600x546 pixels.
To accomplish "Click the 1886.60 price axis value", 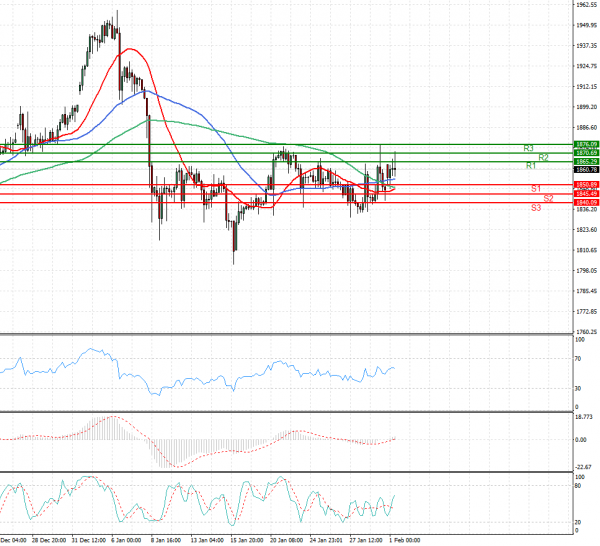I will [x=587, y=127].
